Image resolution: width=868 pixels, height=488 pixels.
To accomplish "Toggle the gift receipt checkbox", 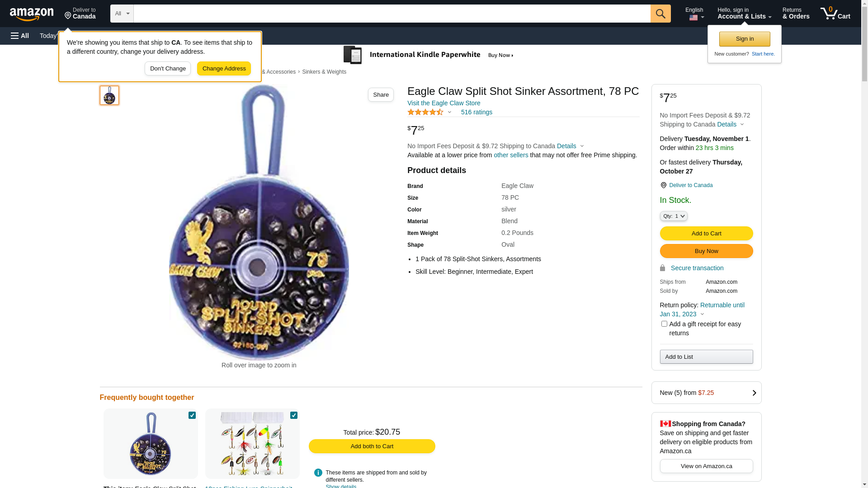I will 664,324.
